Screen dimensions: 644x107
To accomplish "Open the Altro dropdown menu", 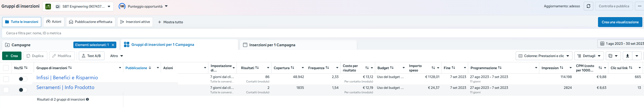I will [x=117, y=56].
